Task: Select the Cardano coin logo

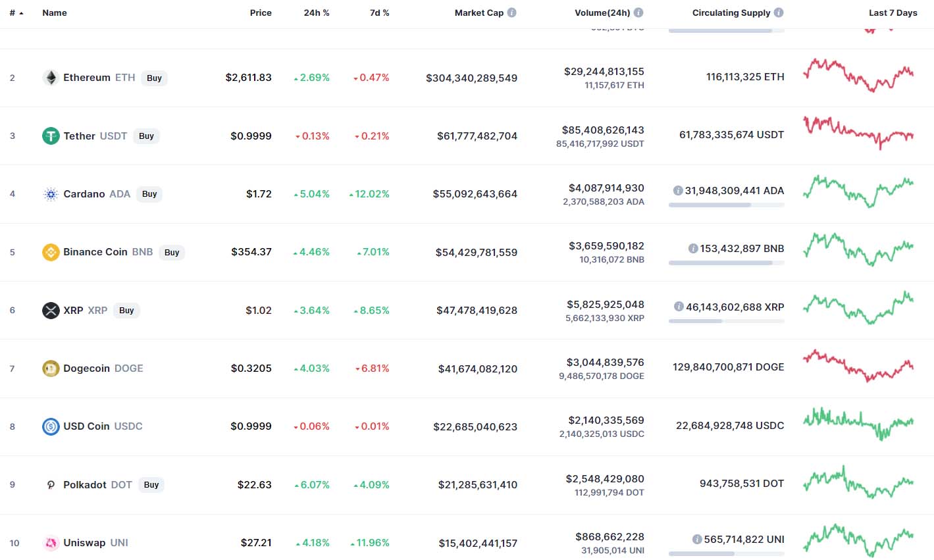Action: 51,193
